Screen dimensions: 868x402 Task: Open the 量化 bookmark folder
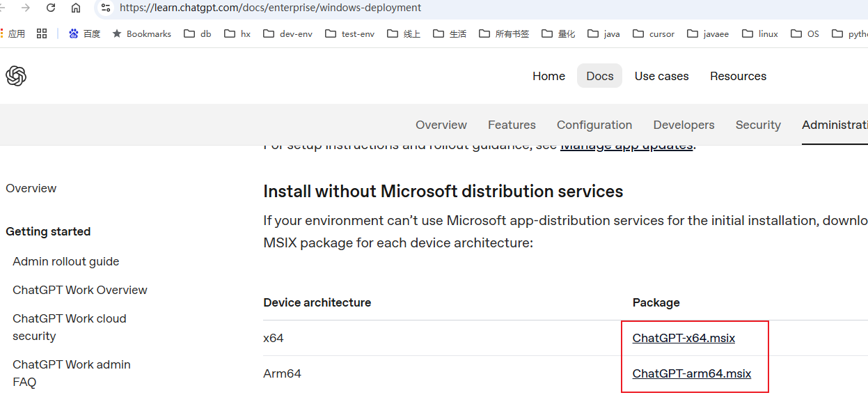click(558, 33)
